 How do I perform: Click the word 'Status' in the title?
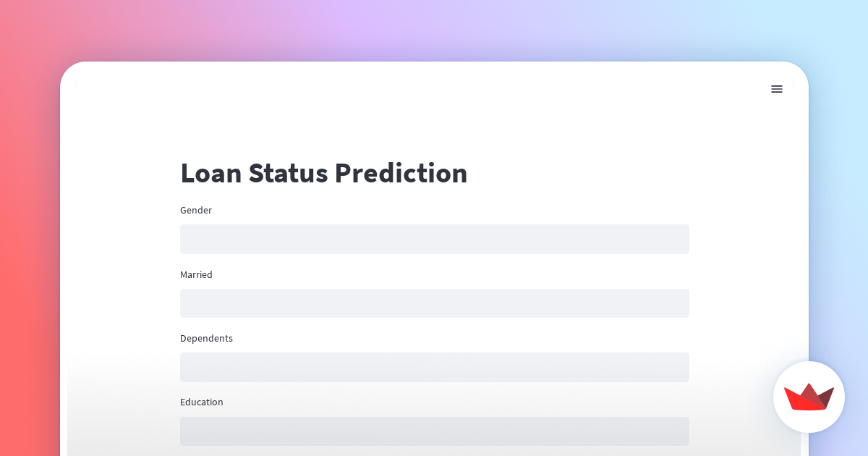pos(287,174)
